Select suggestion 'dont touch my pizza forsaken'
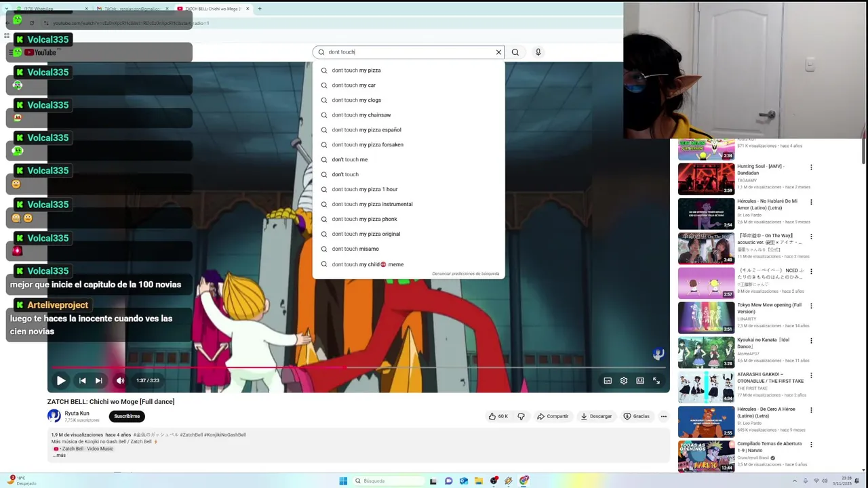Image resolution: width=868 pixels, height=488 pixels. click(408, 145)
